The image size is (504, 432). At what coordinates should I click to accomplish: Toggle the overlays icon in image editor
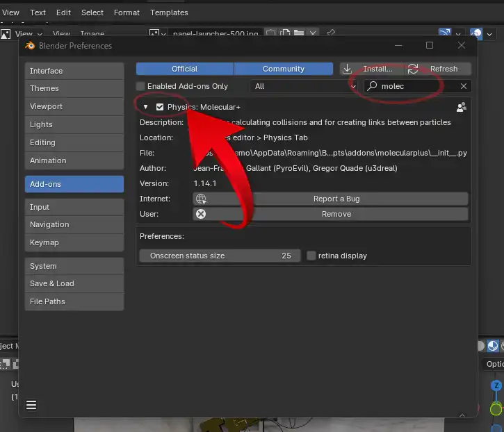tap(476, 33)
